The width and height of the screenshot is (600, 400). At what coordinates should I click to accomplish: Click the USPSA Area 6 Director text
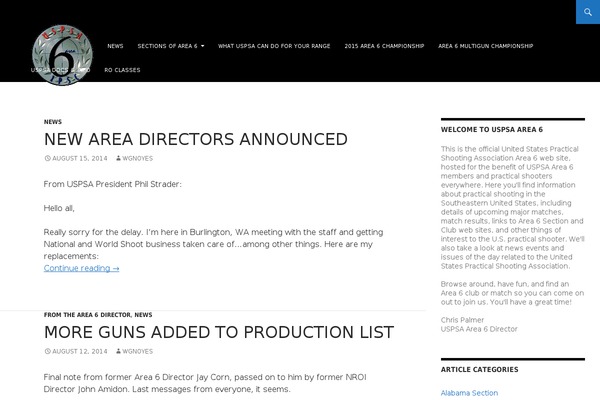tap(479, 329)
